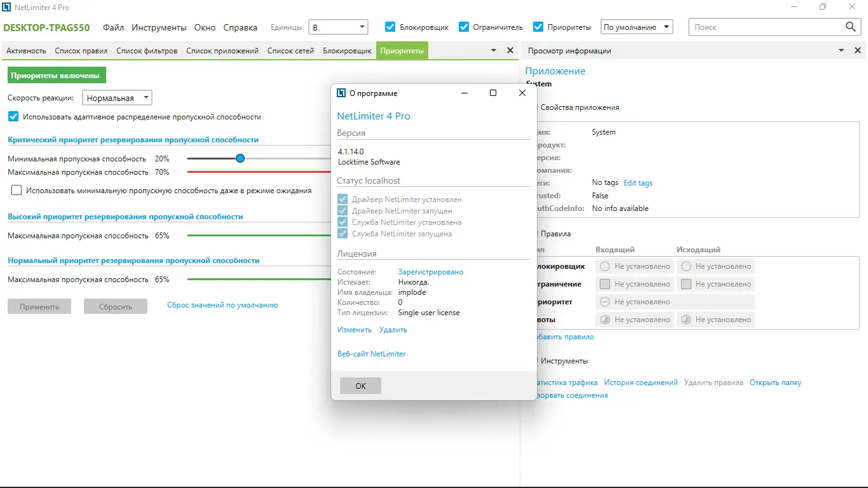Switch to the Список правил tab

click(81, 51)
